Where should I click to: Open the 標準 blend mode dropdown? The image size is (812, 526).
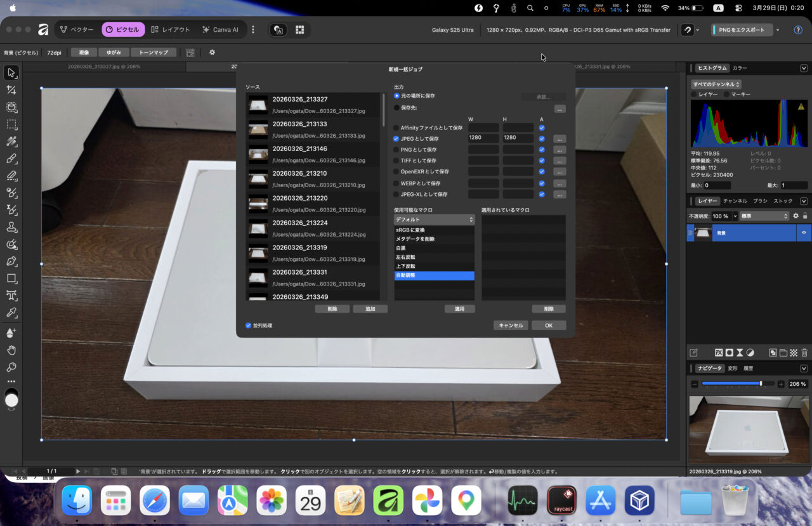point(765,216)
